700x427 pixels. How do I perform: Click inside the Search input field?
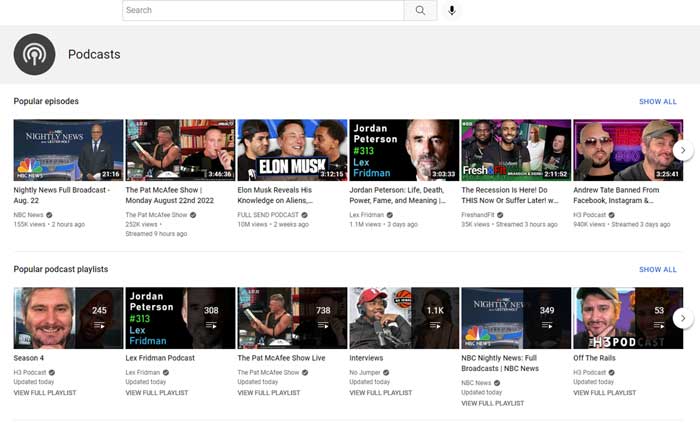(x=263, y=10)
